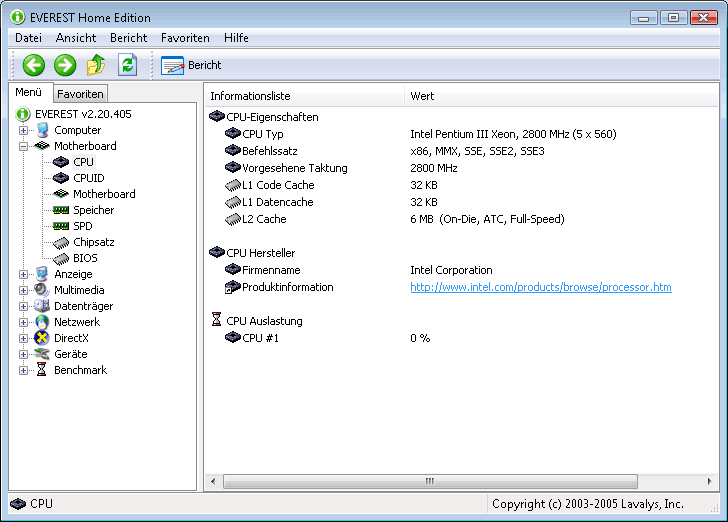
Task: Click the Refresh page toolbar icon
Action: [x=127, y=65]
